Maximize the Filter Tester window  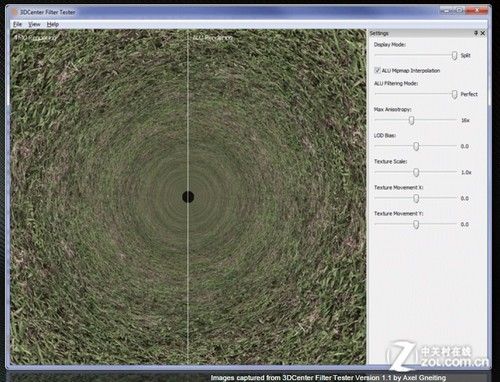pyautogui.click(x=459, y=11)
